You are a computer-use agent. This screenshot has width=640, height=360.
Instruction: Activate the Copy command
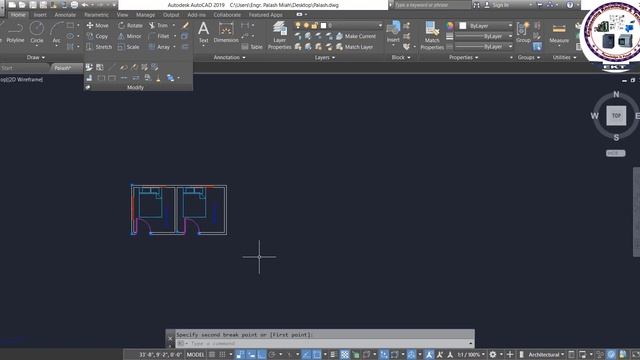click(97, 36)
